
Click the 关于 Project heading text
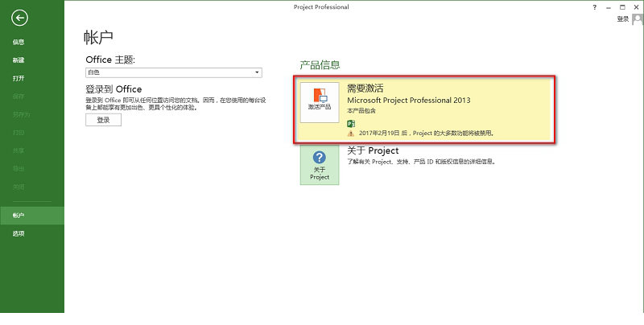click(373, 150)
